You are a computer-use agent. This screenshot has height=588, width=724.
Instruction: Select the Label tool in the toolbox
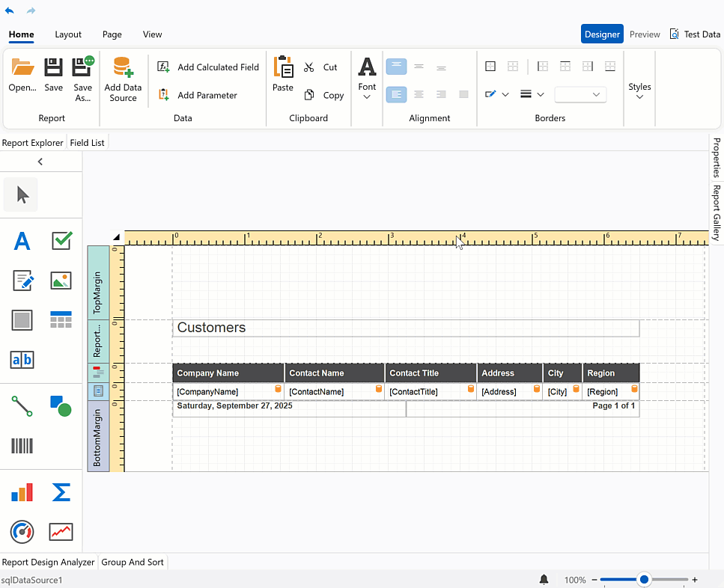pyautogui.click(x=21, y=241)
